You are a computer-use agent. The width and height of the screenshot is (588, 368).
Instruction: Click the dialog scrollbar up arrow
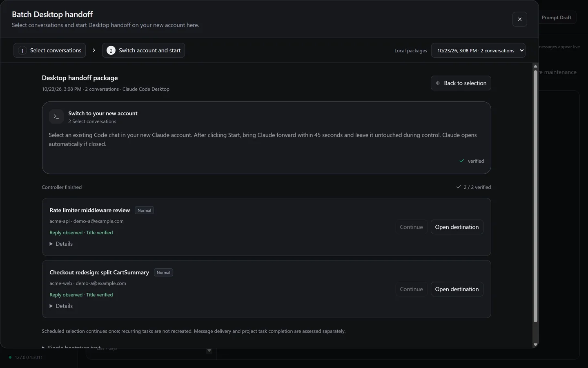coord(535,66)
